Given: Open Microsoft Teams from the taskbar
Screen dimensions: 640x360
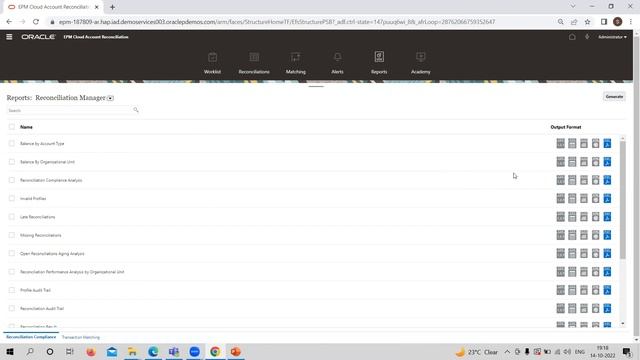Looking at the screenshot, I should [x=174, y=351].
